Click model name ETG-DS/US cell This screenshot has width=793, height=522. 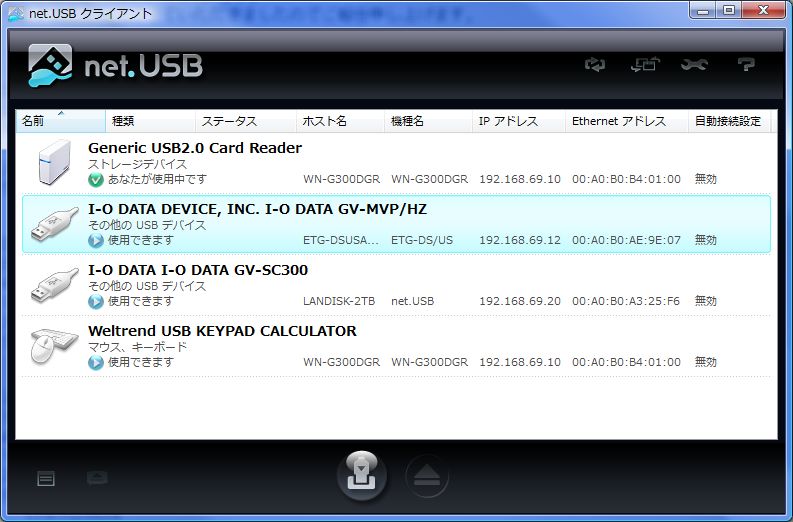(422, 240)
